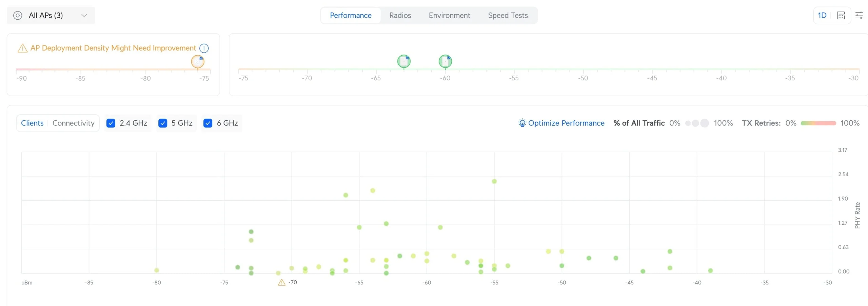Screen dimensions: 868x306
Task: Click the lightbulb Optimize Performance icon
Action: click(522, 123)
